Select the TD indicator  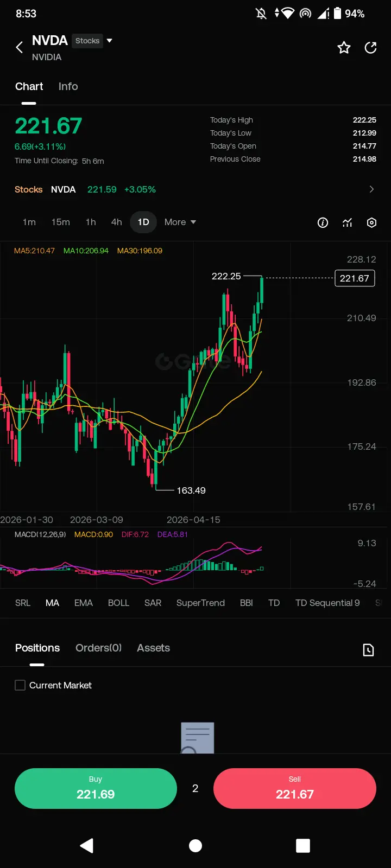274,603
